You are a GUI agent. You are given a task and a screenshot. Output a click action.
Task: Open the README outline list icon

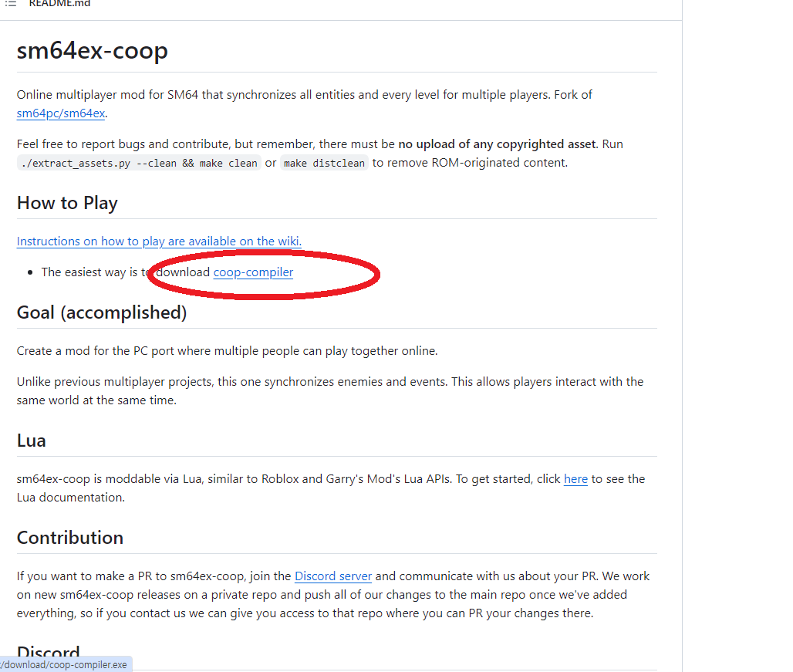click(11, 4)
